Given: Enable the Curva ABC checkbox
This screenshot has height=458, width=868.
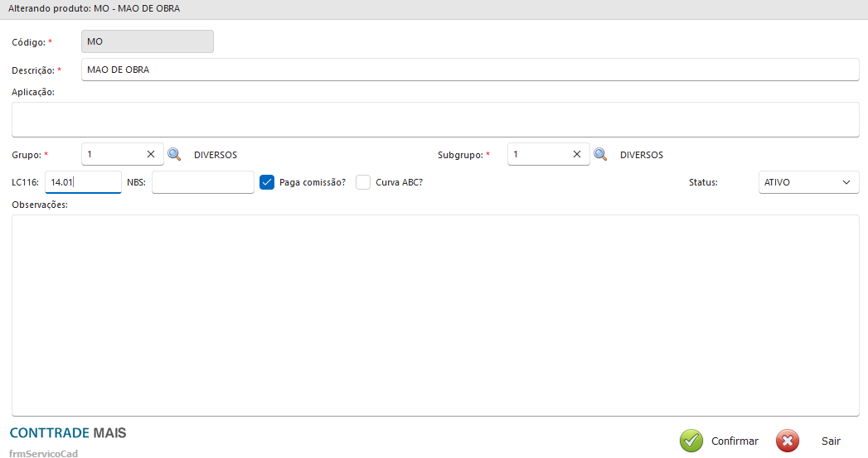Looking at the screenshot, I should [x=363, y=182].
